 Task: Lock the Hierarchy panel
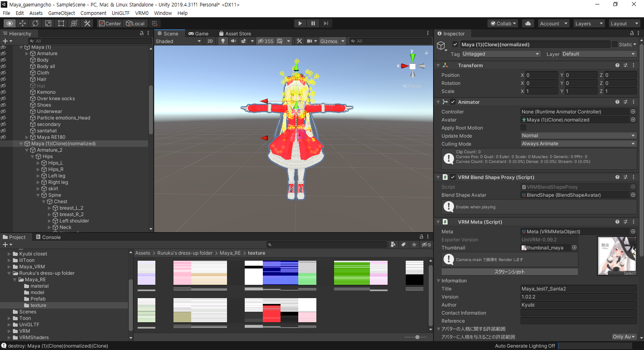[x=142, y=33]
